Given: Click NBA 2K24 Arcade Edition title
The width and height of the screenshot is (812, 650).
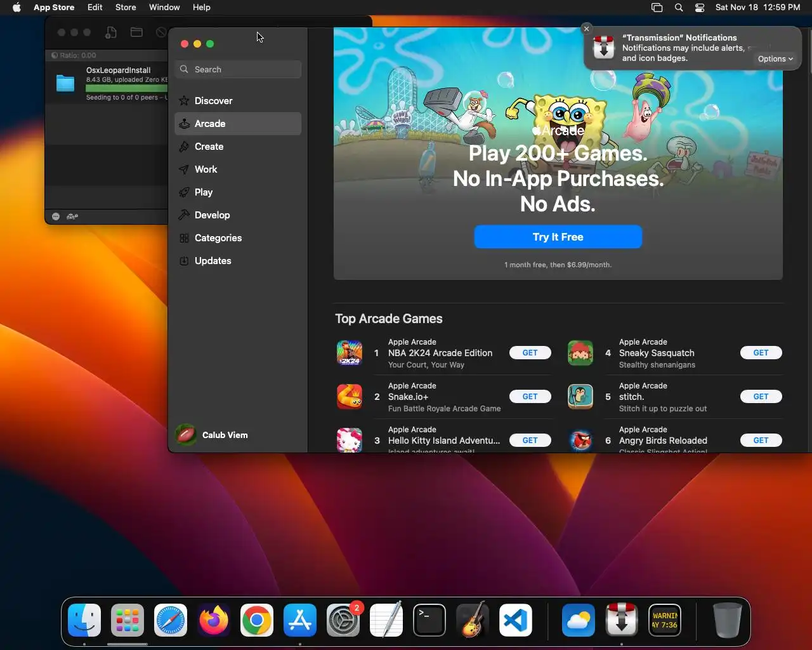Looking at the screenshot, I should (440, 353).
